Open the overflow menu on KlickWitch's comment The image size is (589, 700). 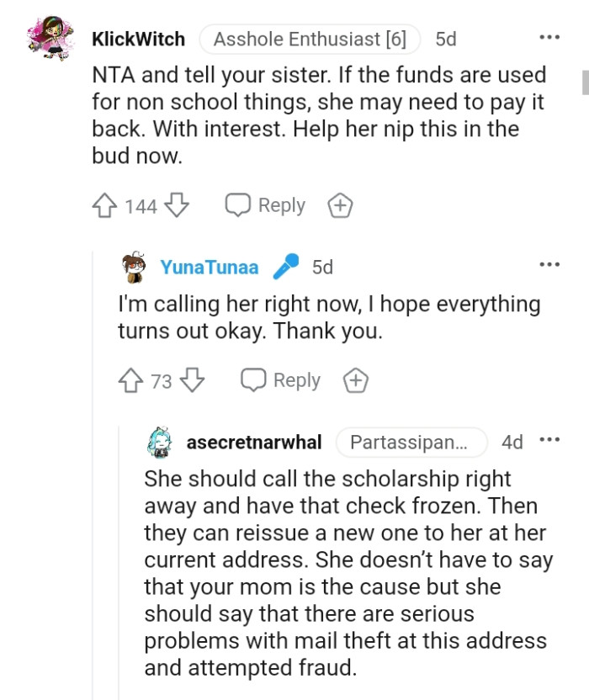point(549,35)
